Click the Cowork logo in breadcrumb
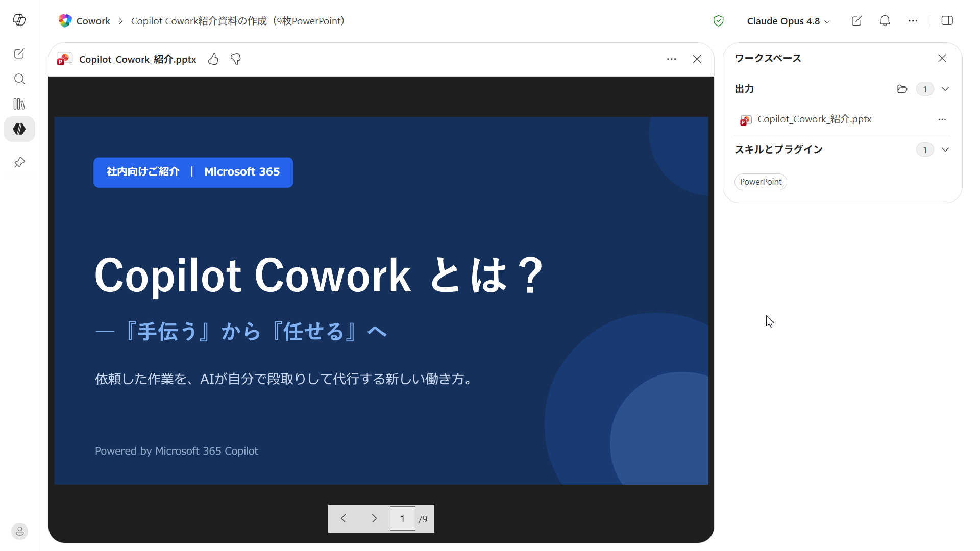 coord(65,21)
